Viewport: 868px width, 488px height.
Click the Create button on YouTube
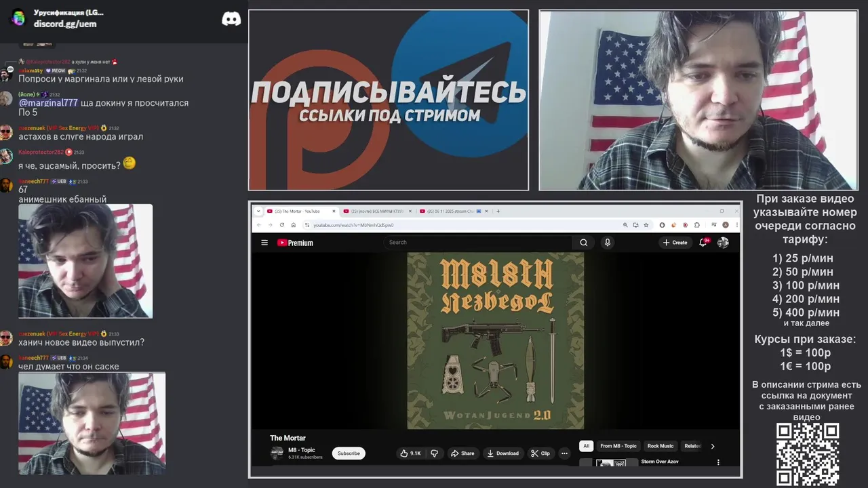point(675,243)
